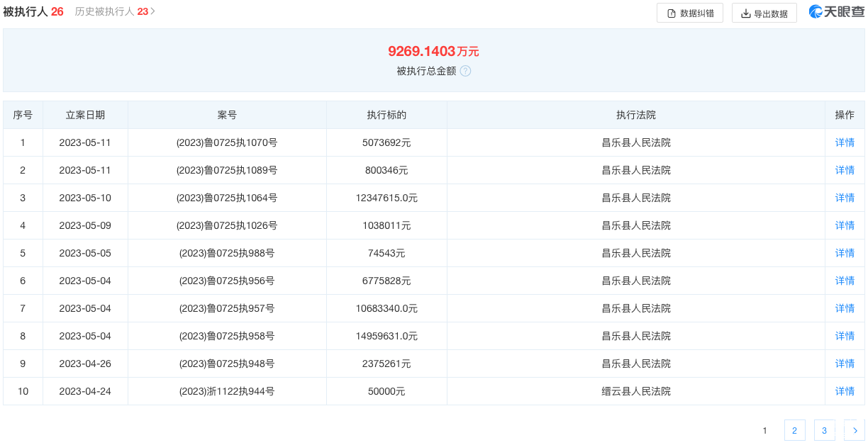The image size is (868, 445).
Task: Show 详情 for case 鲁0725执957号
Action: pos(845,308)
